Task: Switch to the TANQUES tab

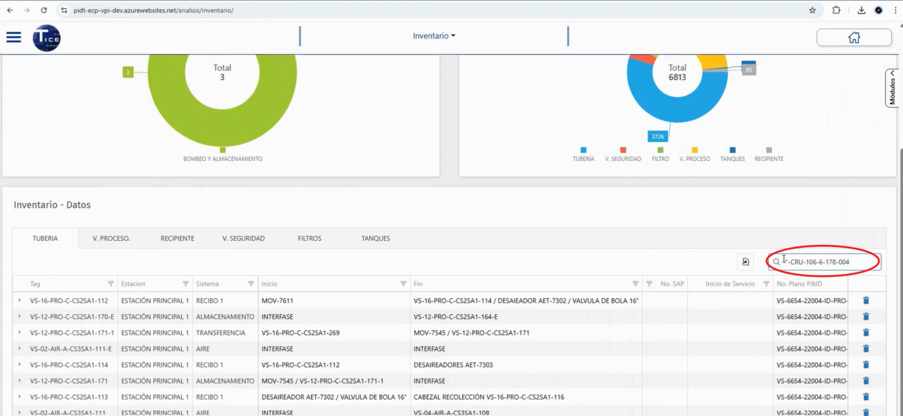Action: (x=375, y=238)
